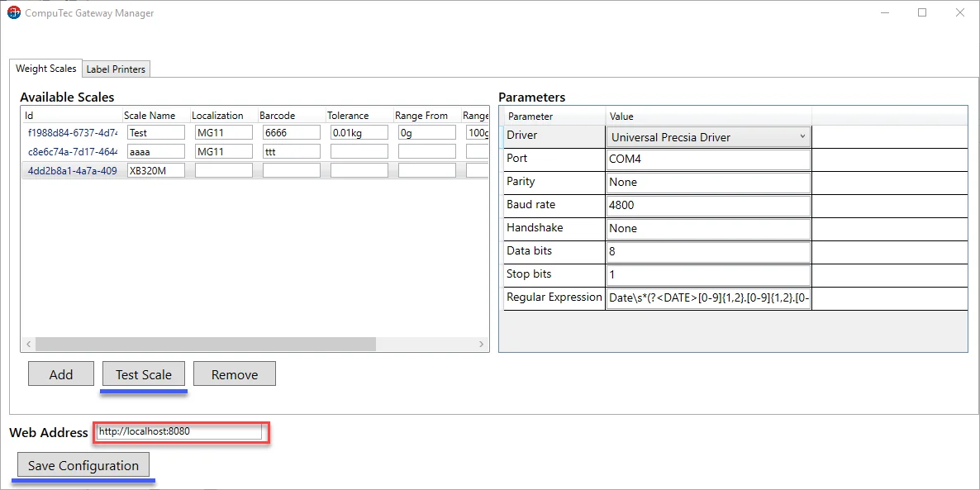
Task: Click the CompuTec Gateway Manager app icon
Action: (x=13, y=13)
